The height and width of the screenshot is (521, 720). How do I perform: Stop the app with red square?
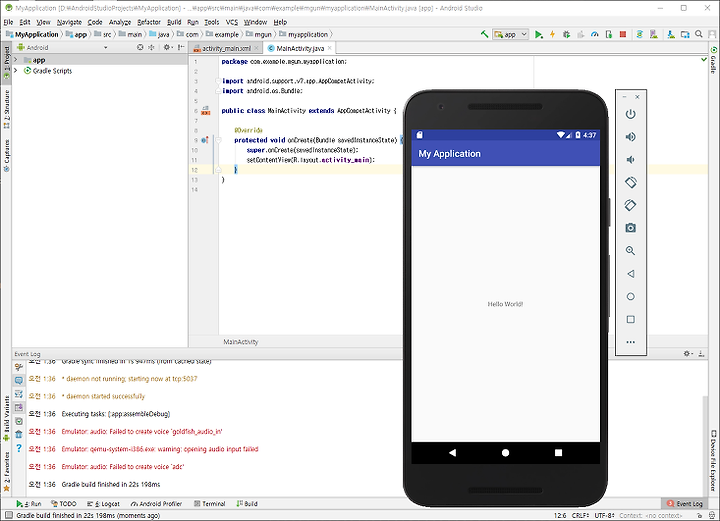coord(623,34)
